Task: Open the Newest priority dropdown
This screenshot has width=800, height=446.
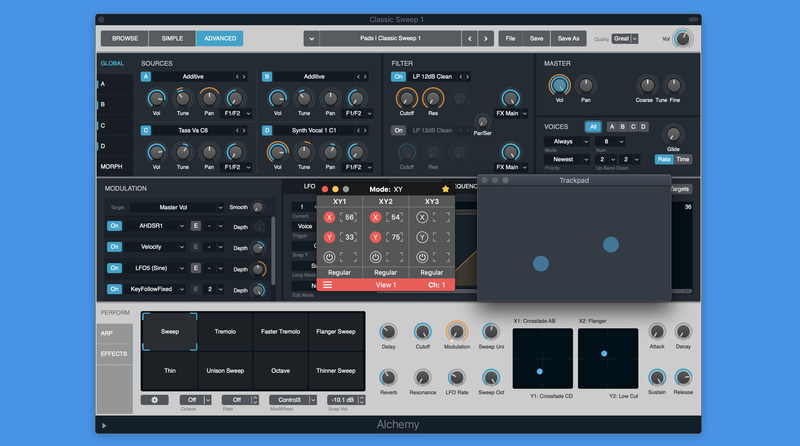Action: pos(567,159)
